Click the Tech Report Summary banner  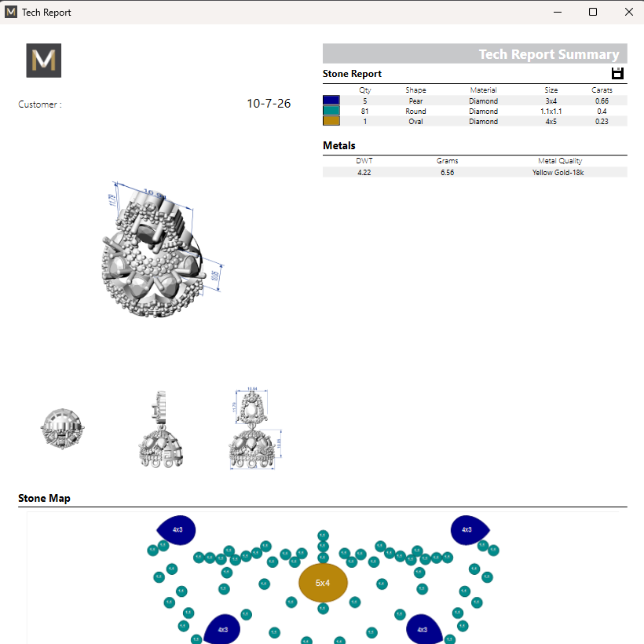475,53
